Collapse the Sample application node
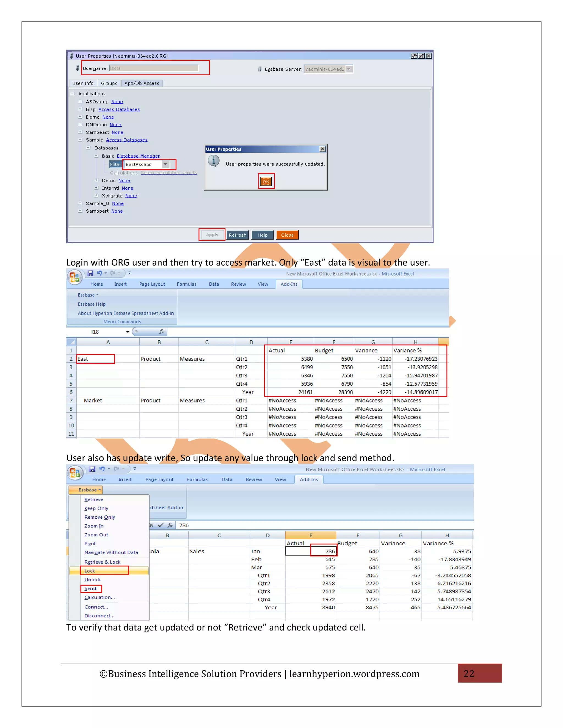The width and height of the screenshot is (563, 728). pyautogui.click(x=80, y=140)
